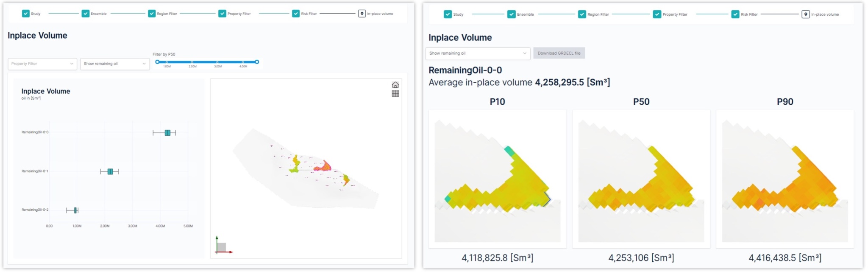Click the home icon in the 3D viewer
This screenshot has width=868, height=272.
[x=395, y=85]
